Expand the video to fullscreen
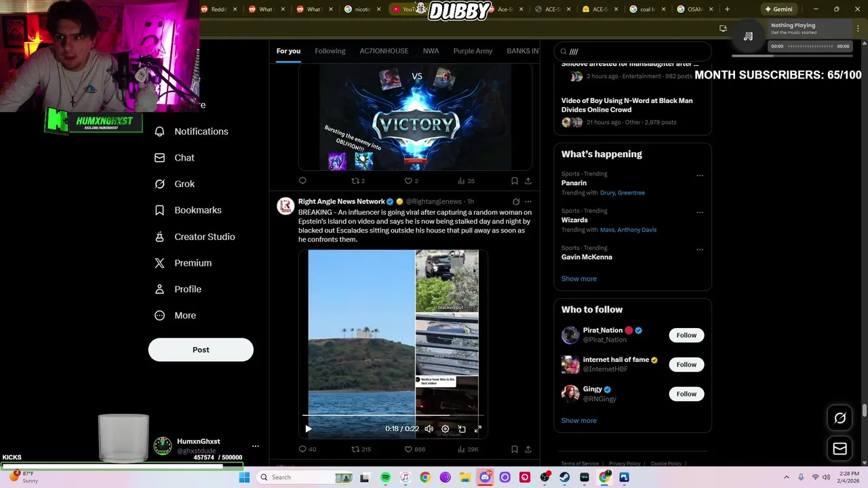The image size is (868, 488). [478, 428]
